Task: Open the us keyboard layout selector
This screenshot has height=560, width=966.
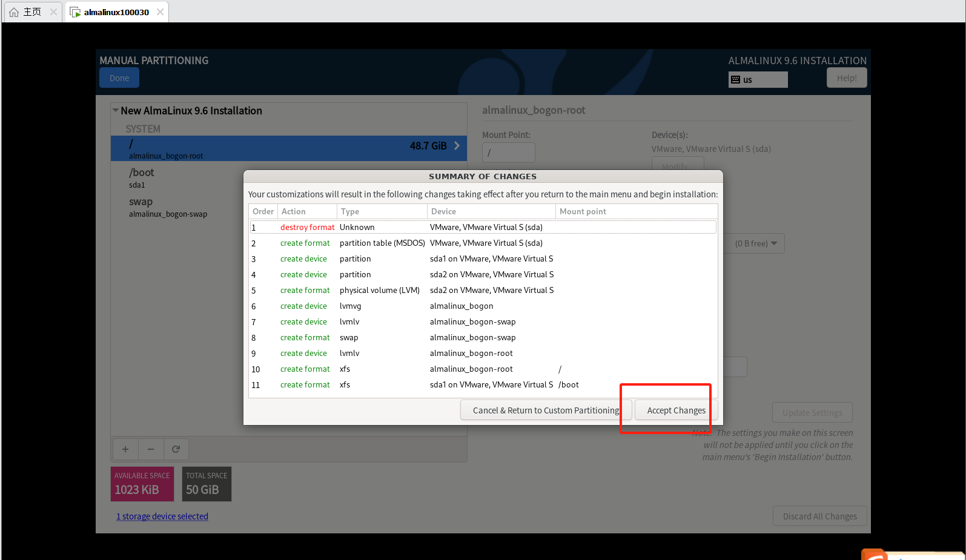Action: click(758, 79)
